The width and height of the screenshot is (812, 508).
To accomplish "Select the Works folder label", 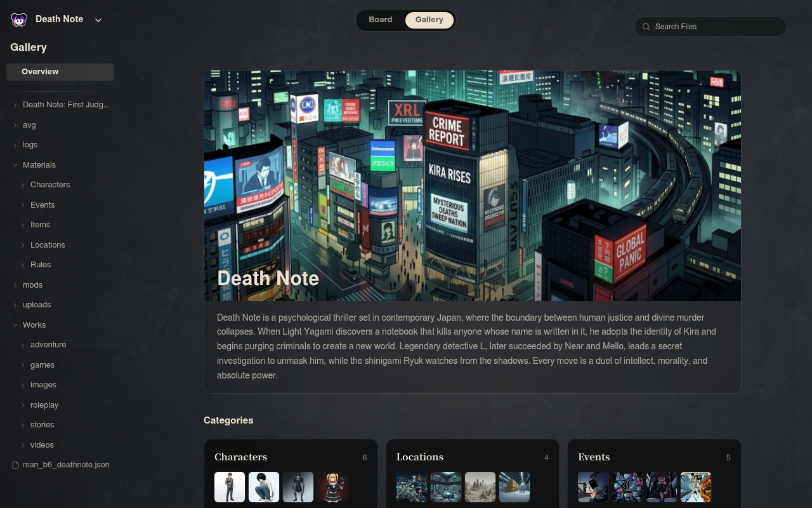I will [34, 325].
